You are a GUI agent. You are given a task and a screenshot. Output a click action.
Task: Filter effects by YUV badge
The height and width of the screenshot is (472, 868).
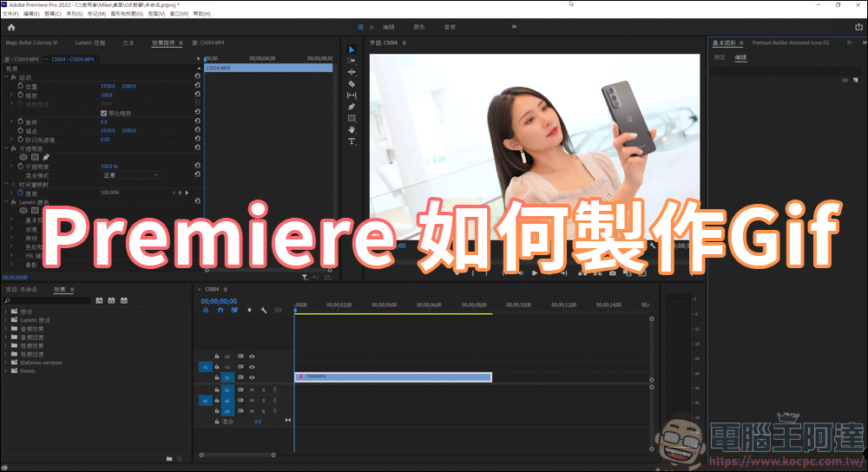[x=124, y=300]
